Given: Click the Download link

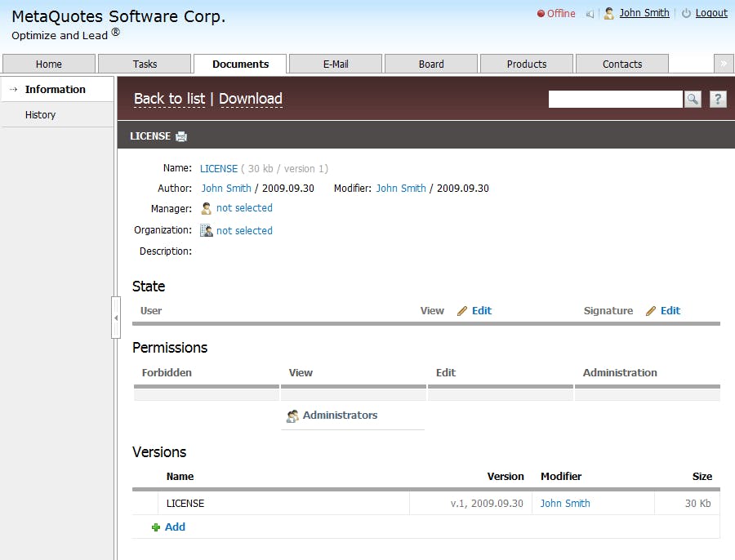Looking at the screenshot, I should tap(251, 99).
